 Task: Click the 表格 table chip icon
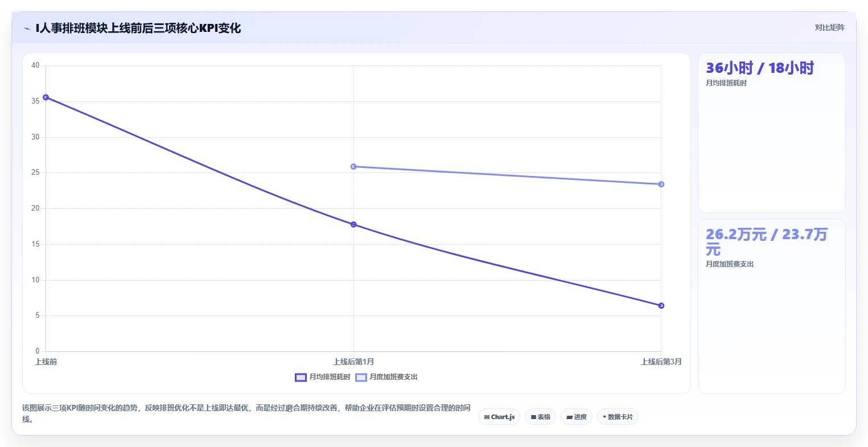[x=533, y=417]
